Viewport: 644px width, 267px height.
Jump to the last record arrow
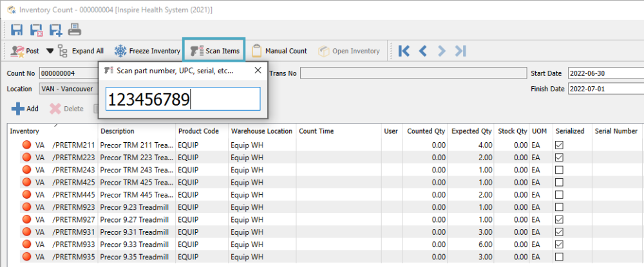pos(460,51)
